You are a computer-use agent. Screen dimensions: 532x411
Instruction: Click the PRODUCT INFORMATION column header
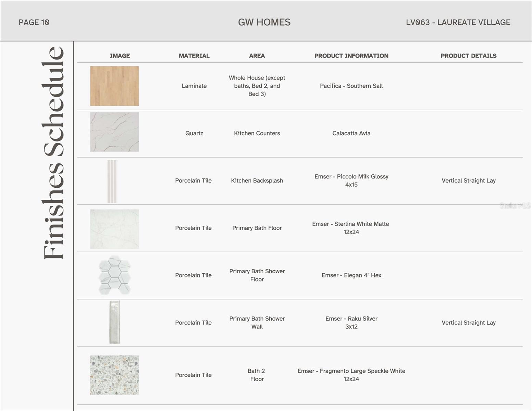tap(351, 55)
